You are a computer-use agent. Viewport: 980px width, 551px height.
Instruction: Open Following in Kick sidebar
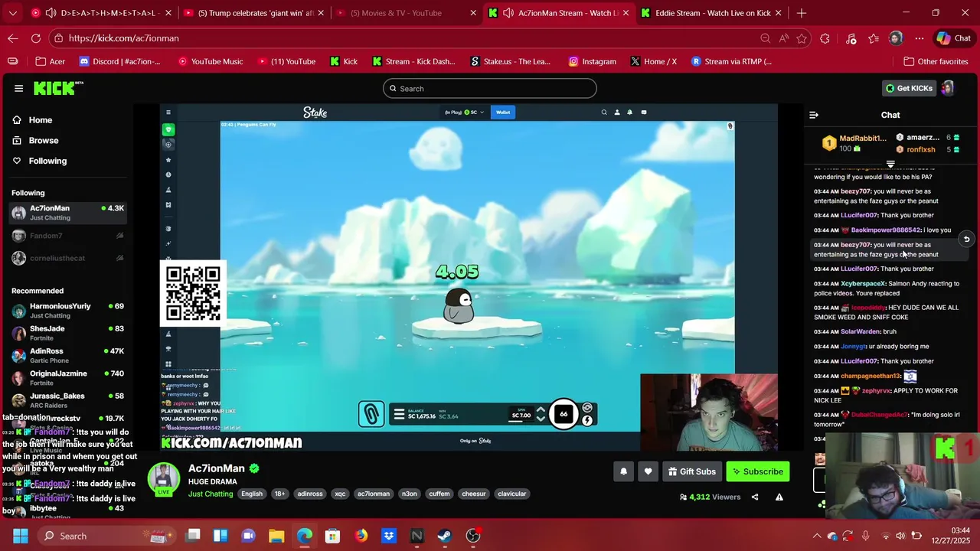47,161
